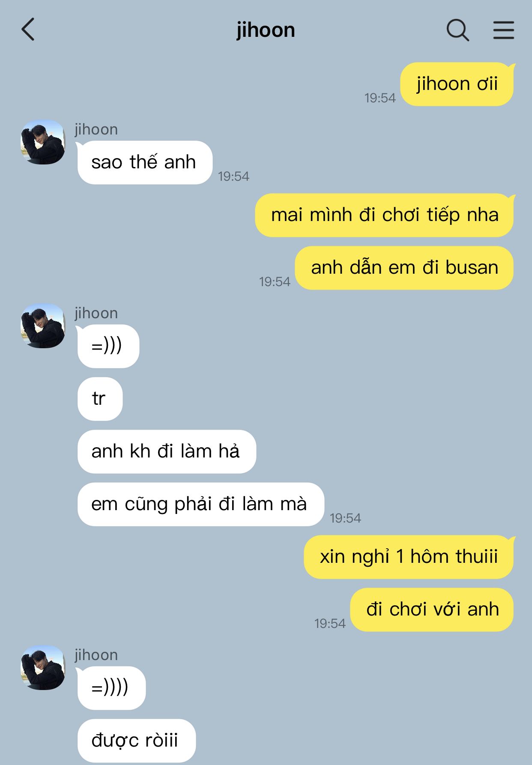The image size is (532, 765).
Task: Tap the "được ròiii" message bubble
Action: click(x=137, y=741)
